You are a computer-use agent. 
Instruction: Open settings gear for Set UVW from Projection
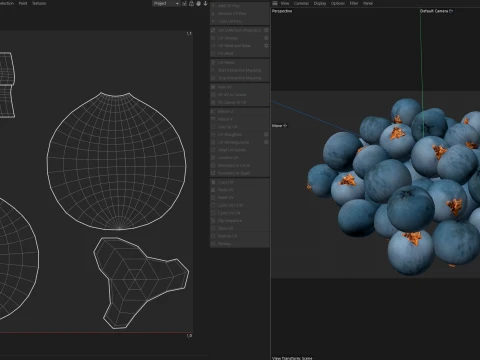point(266,30)
